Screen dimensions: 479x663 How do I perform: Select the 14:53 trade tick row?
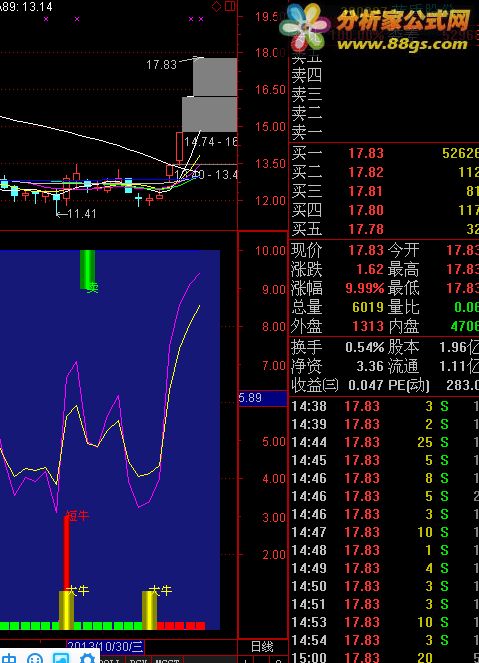tap(384, 622)
